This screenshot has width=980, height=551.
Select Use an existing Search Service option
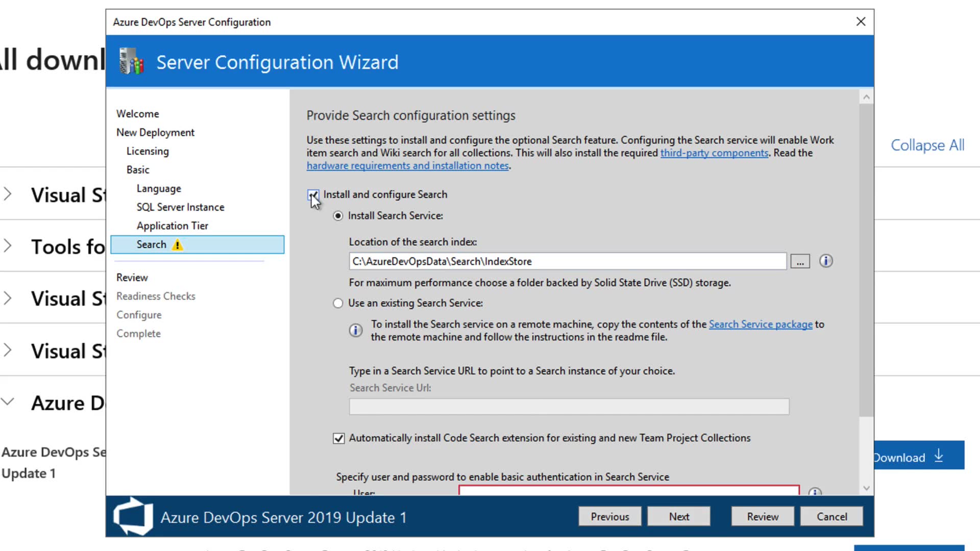[338, 303]
